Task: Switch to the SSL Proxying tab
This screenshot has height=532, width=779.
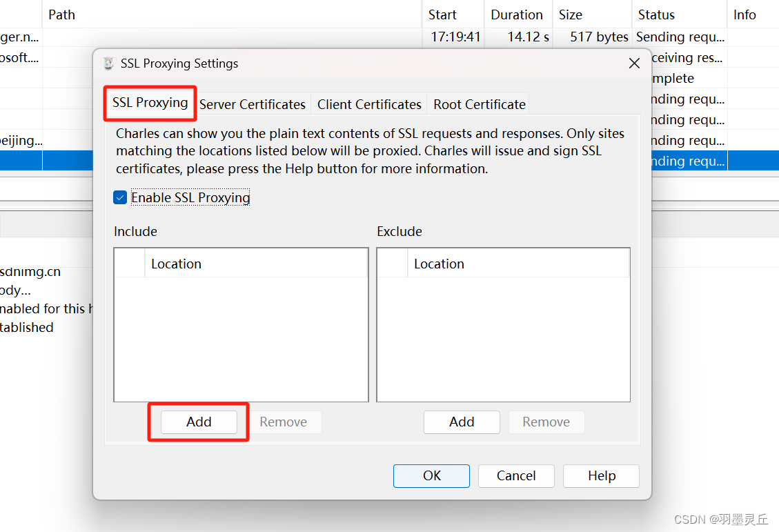Action: coord(150,103)
